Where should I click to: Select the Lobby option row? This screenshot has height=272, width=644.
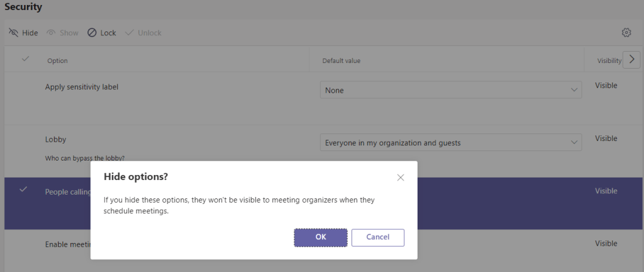pos(56,139)
